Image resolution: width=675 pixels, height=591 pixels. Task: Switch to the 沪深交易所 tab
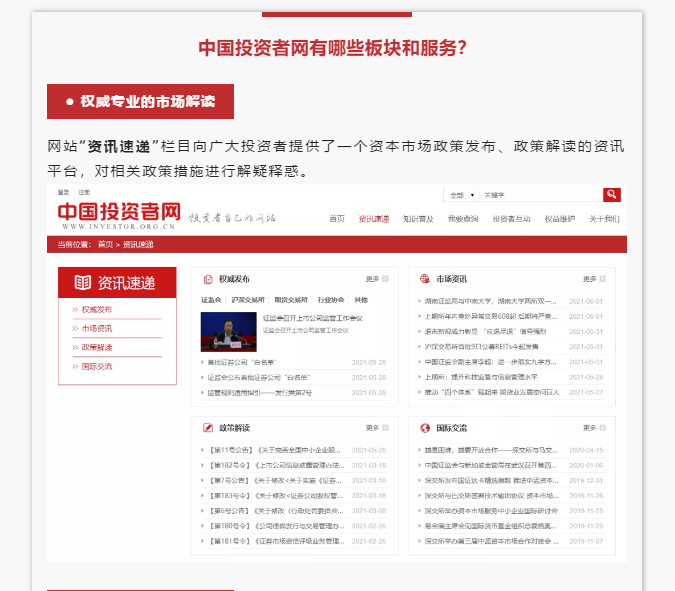pos(248,300)
